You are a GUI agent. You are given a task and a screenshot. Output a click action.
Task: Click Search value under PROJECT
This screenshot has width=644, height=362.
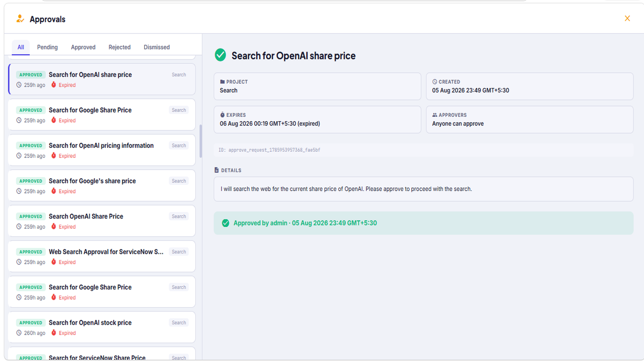228,90
